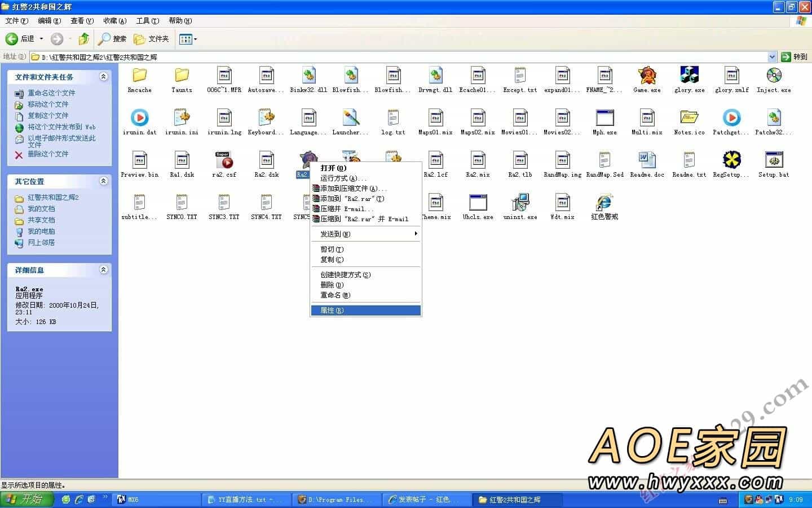
Task: Click the 开始 Start button
Action: click(27, 500)
